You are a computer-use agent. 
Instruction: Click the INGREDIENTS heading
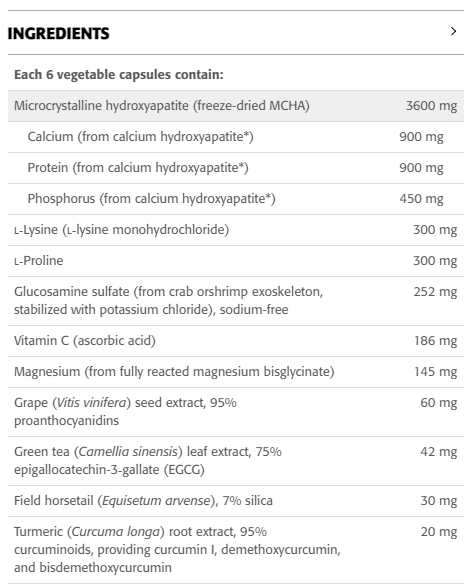point(59,34)
